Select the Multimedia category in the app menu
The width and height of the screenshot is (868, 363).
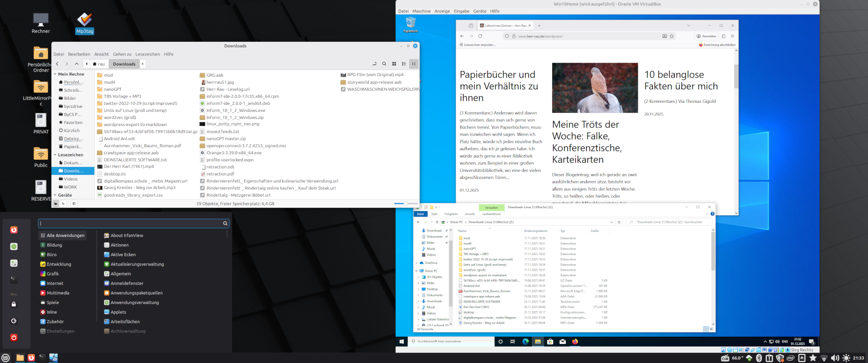(x=58, y=293)
